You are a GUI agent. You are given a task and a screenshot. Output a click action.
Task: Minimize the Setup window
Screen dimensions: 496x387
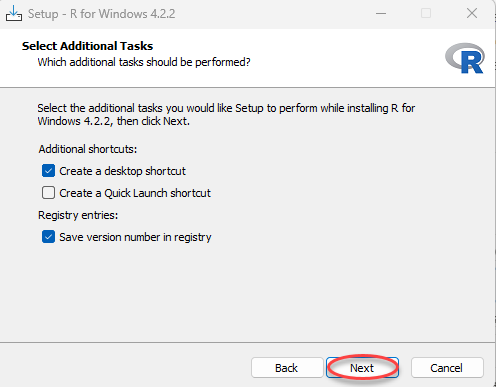coord(381,14)
